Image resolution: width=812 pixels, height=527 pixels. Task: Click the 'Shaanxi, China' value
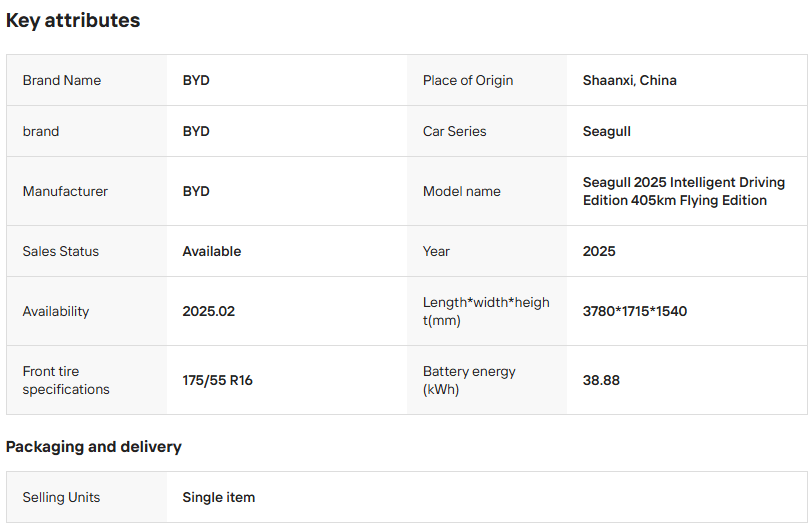click(630, 80)
